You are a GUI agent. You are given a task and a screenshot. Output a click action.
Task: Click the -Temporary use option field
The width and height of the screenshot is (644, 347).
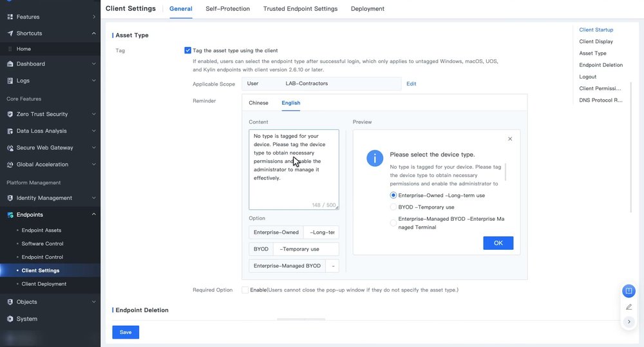(306, 249)
